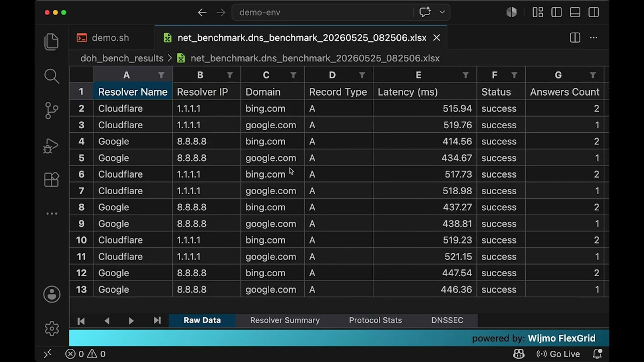Viewport: 644px width, 362px height.
Task: Open the Accounts menu icon
Action: tap(52, 294)
